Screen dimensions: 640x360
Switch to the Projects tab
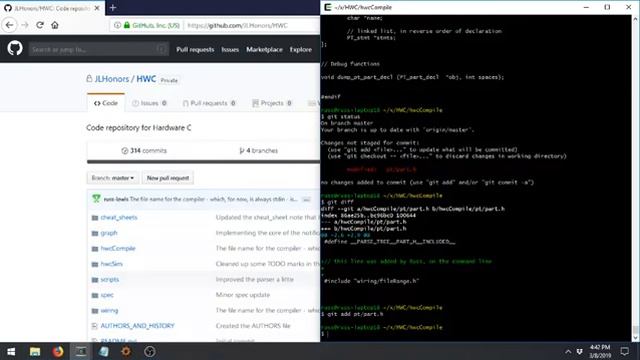[272, 103]
